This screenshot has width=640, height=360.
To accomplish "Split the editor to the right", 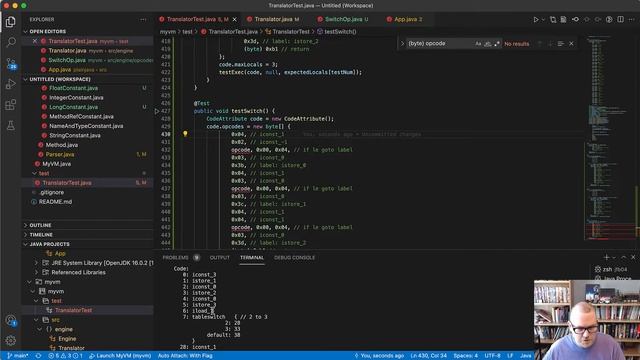I will coord(620,19).
